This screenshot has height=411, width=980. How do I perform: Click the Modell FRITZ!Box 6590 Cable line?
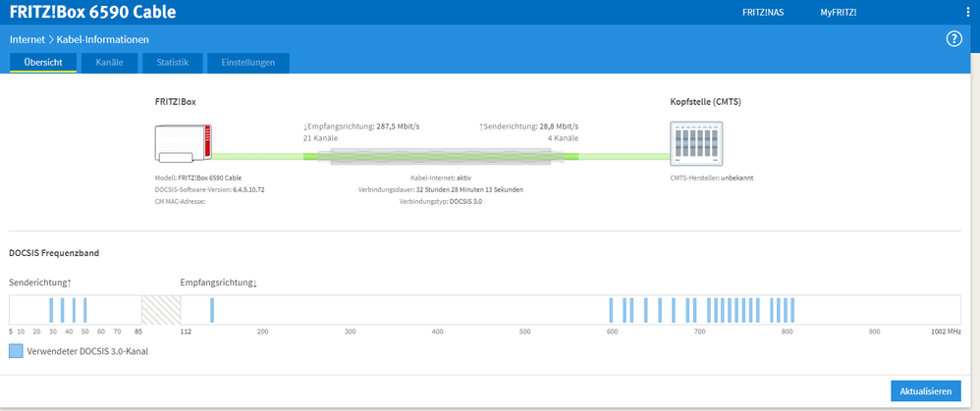pos(198,178)
